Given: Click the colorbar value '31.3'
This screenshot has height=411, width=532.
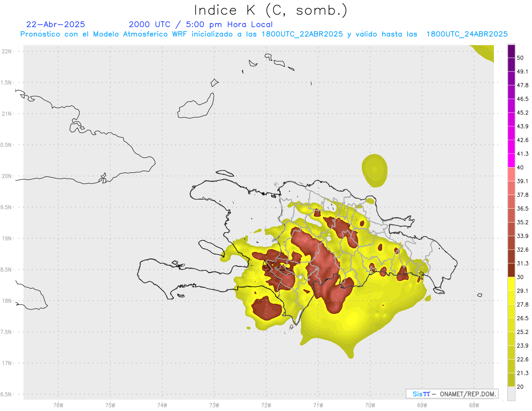Looking at the screenshot, I should pos(523,263).
